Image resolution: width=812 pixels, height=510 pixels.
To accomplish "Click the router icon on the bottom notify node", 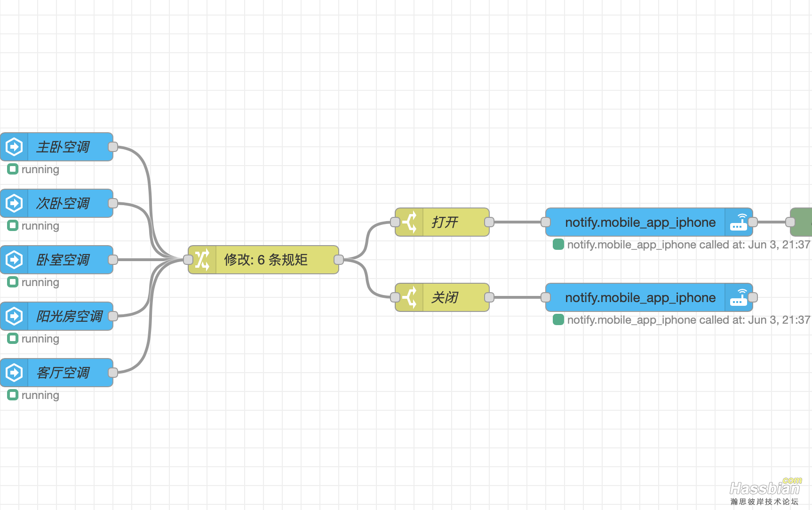I will point(739,297).
